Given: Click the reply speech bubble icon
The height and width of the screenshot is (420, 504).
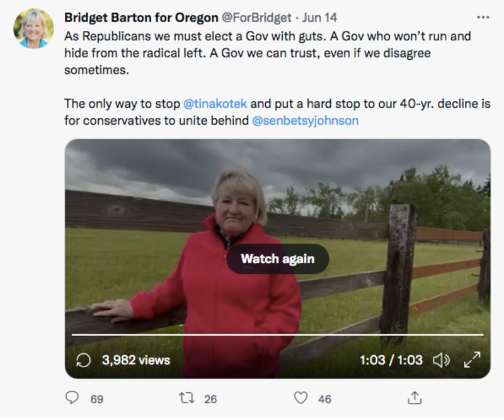Looking at the screenshot, I should click(x=72, y=397).
